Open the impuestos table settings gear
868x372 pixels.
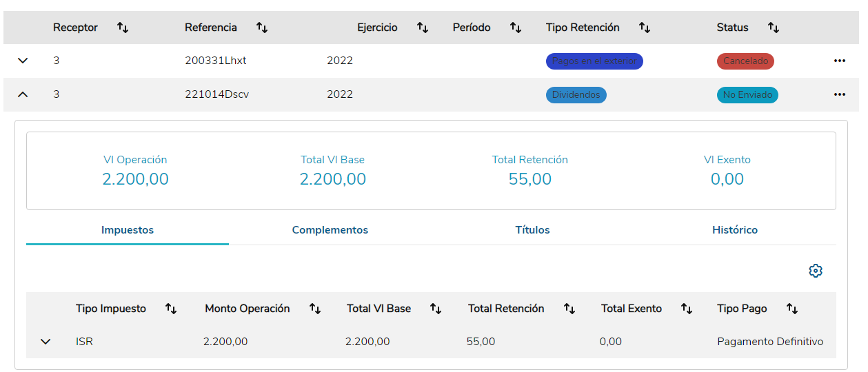pyautogui.click(x=816, y=271)
